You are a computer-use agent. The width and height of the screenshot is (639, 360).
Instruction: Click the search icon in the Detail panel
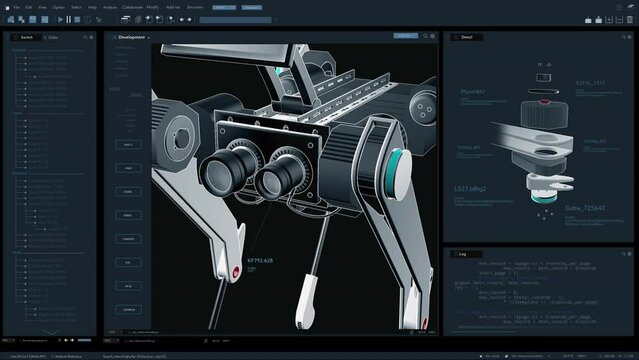(x=623, y=37)
